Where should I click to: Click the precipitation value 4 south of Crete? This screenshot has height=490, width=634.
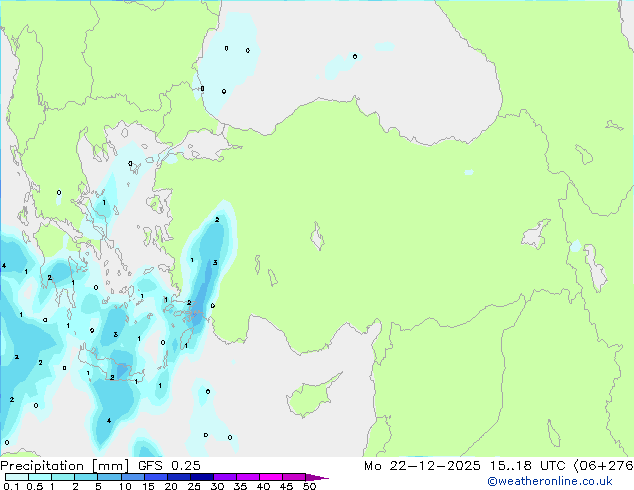(x=109, y=421)
